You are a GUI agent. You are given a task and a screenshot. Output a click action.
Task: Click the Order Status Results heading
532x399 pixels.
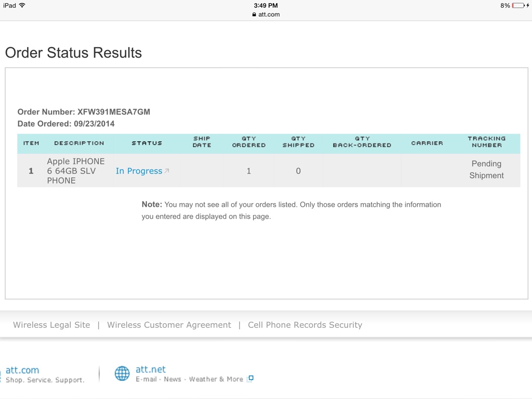point(73,52)
